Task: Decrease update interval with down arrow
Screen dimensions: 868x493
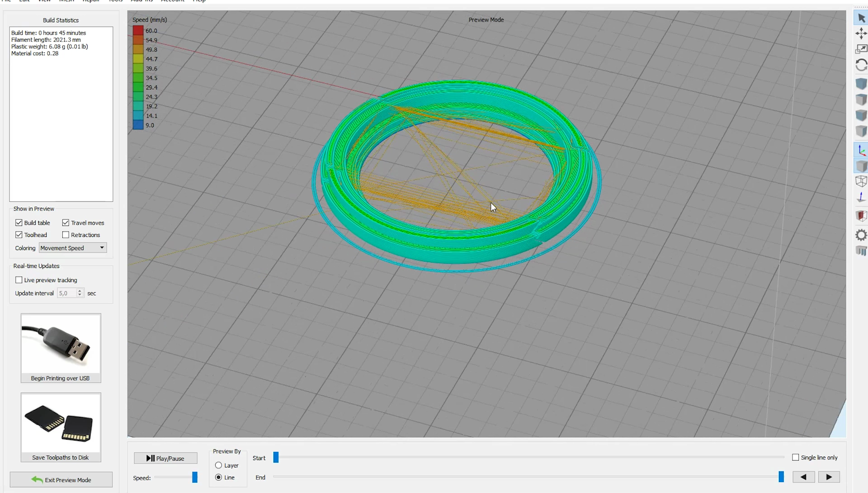Action: pos(80,295)
